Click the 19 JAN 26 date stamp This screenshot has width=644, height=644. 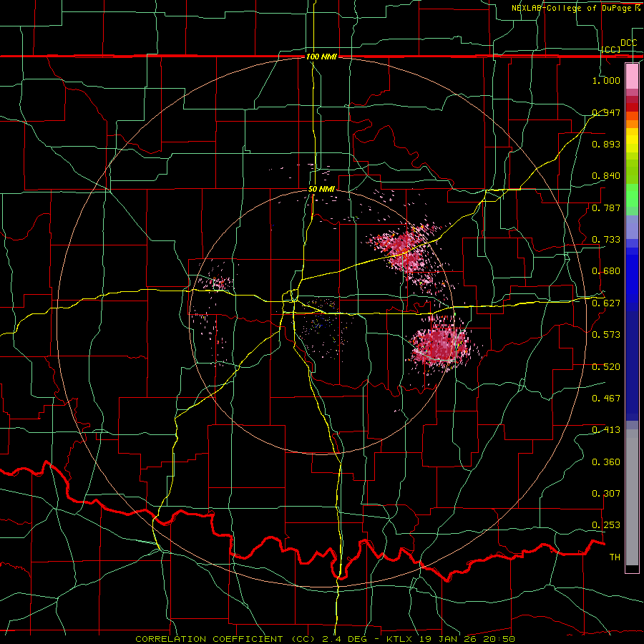pyautogui.click(x=449, y=639)
